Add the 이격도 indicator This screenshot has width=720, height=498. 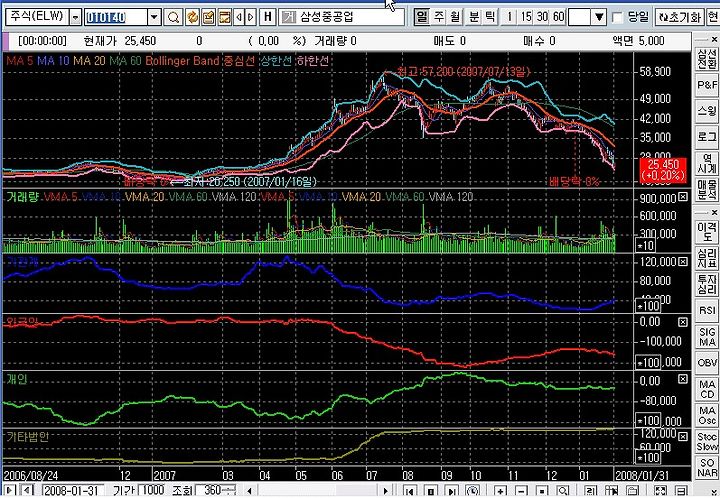[707, 232]
